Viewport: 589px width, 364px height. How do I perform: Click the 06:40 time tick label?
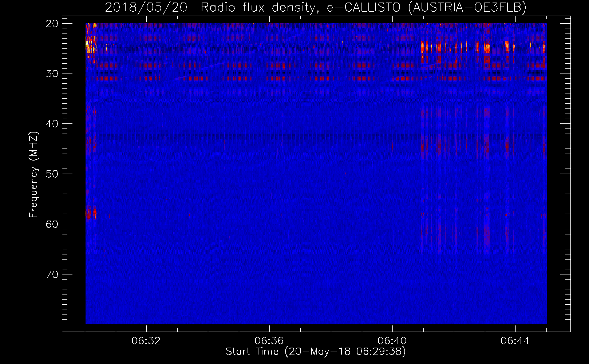coord(392,341)
